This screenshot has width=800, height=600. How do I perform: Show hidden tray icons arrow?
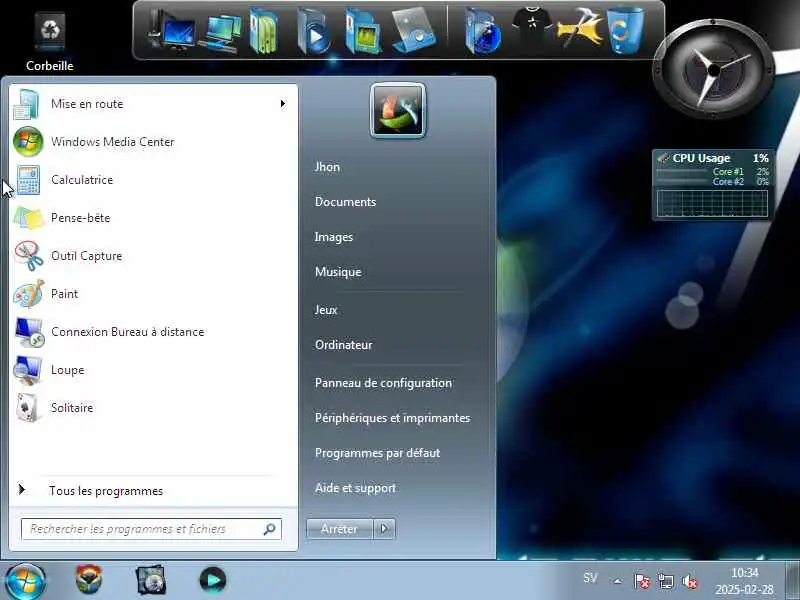pyautogui.click(x=618, y=581)
